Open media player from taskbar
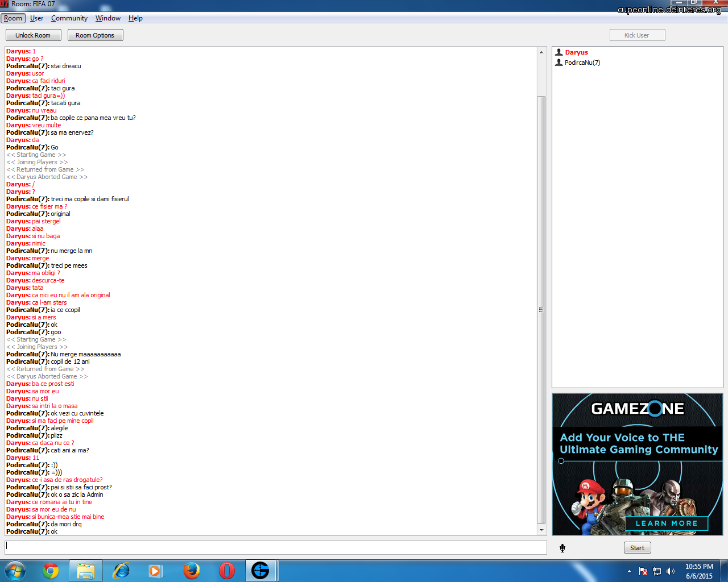Viewport: 728px width, 582px height. pos(155,571)
